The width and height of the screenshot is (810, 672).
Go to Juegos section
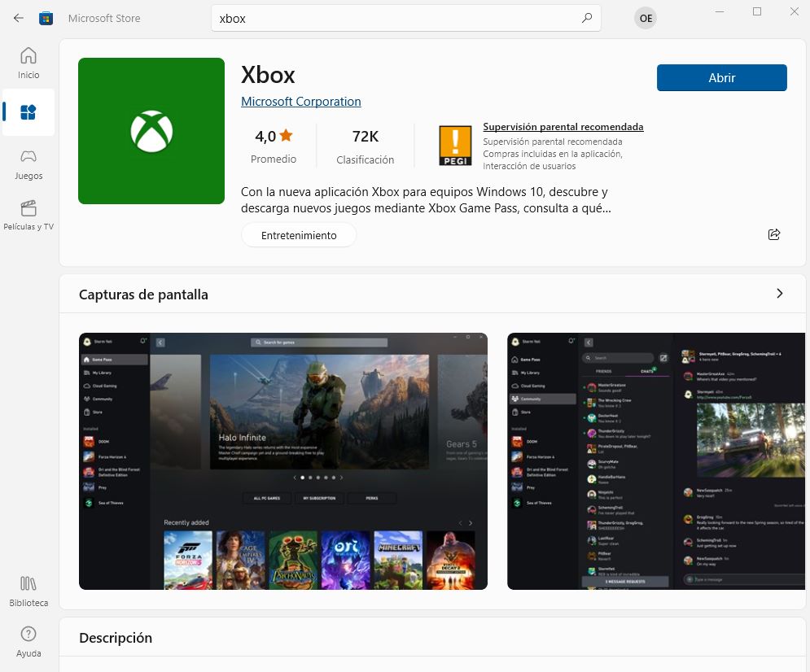tap(28, 164)
